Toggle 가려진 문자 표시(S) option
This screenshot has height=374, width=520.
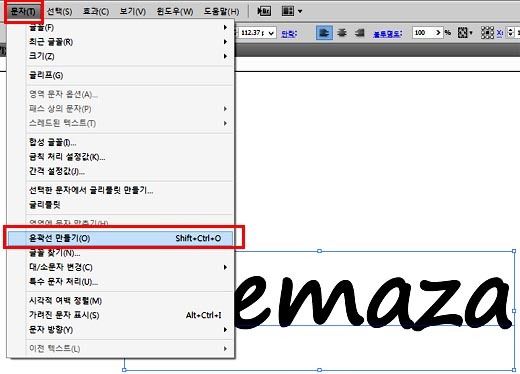pyautogui.click(x=130, y=315)
